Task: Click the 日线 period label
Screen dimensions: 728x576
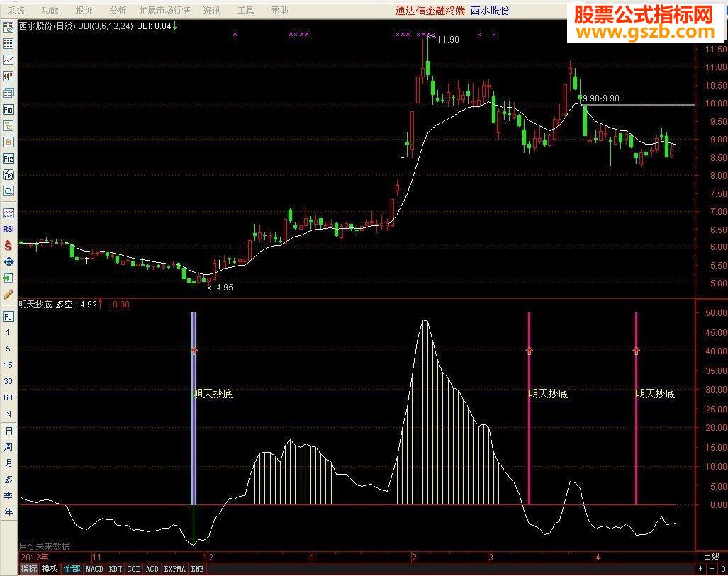Action: [x=711, y=556]
